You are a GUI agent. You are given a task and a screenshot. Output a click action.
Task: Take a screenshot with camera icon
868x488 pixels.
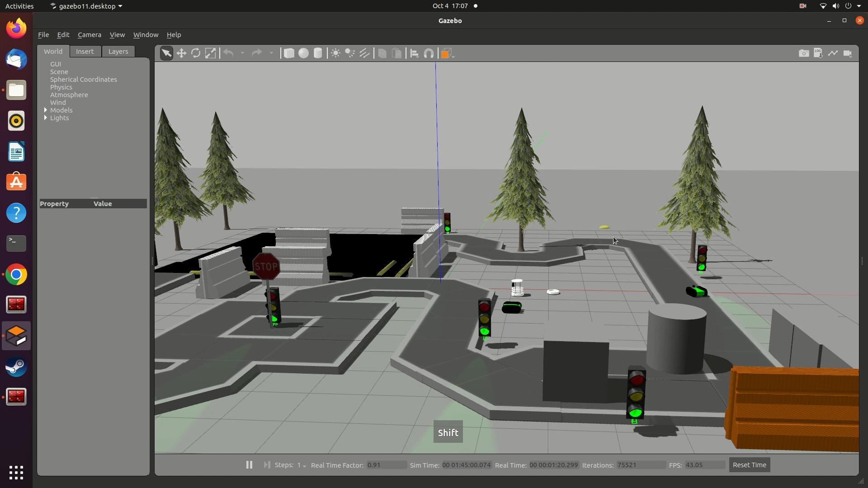point(804,53)
